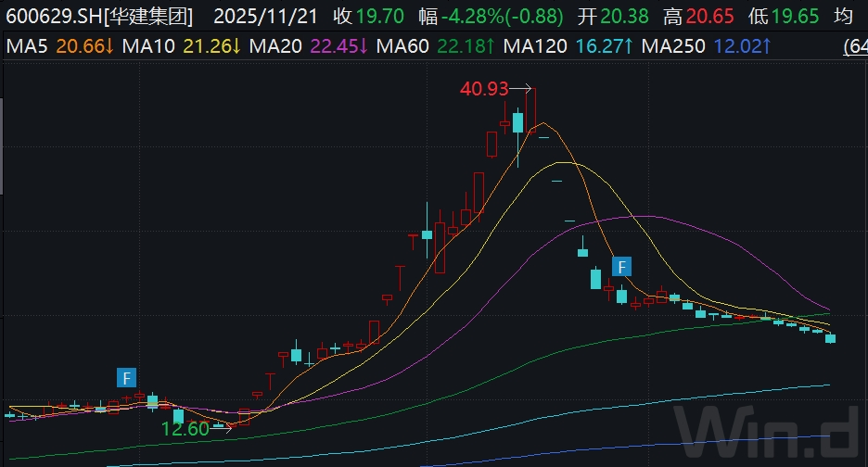This screenshot has width=868, height=467.
Task: Click the 40.93 peak price label
Action: pos(484,89)
